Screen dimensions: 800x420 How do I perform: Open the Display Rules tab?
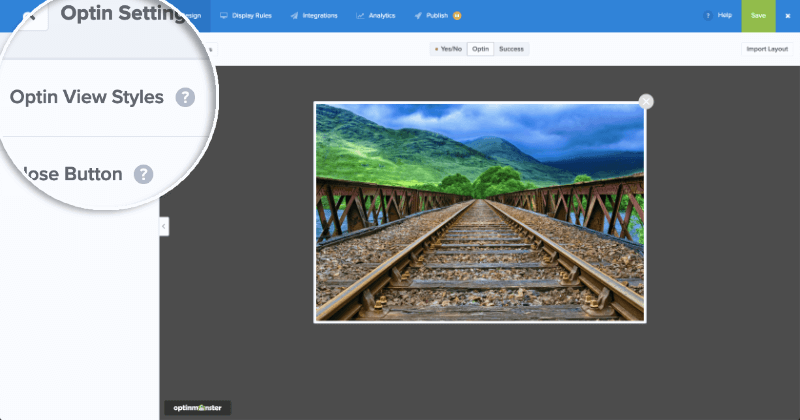245,16
